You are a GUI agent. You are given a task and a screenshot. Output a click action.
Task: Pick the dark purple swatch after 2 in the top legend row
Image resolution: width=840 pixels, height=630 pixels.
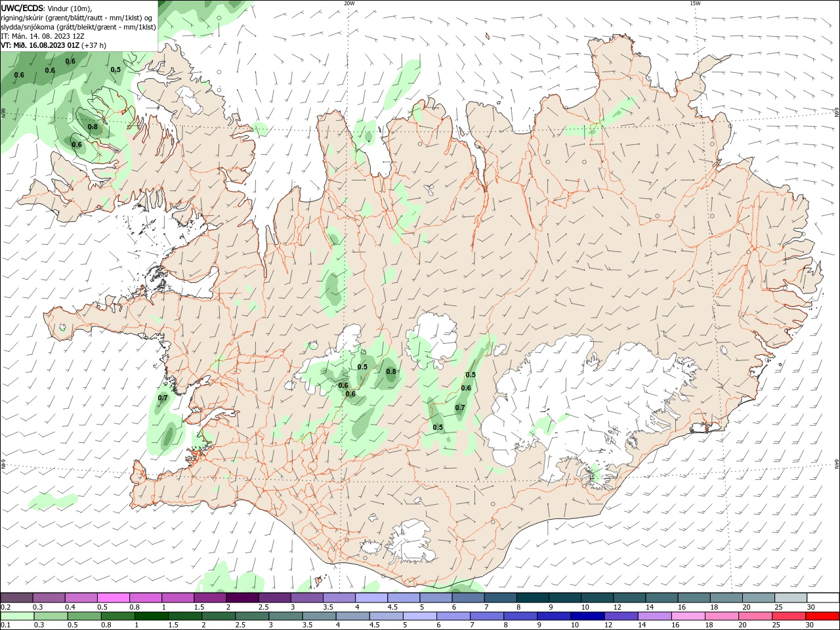click(x=242, y=598)
